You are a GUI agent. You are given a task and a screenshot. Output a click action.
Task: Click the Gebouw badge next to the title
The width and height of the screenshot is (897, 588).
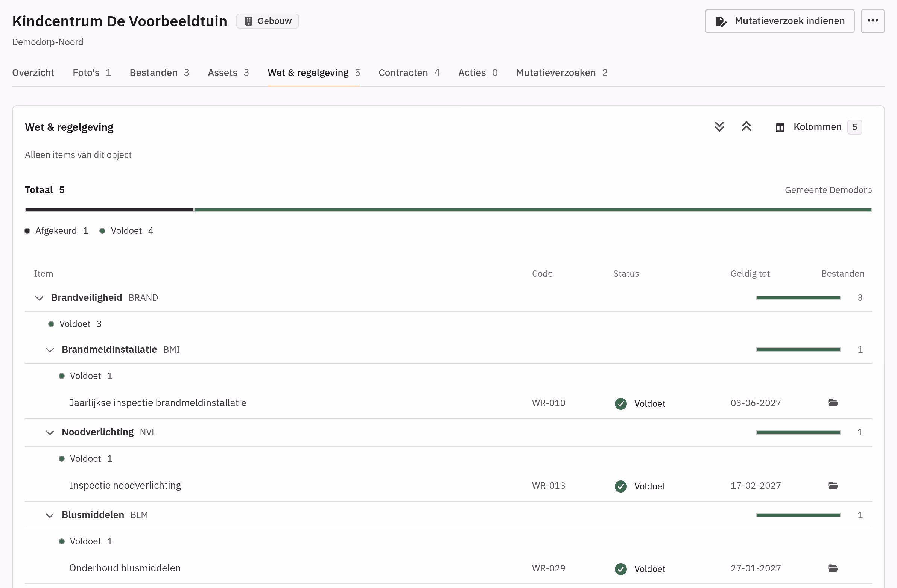pos(267,21)
